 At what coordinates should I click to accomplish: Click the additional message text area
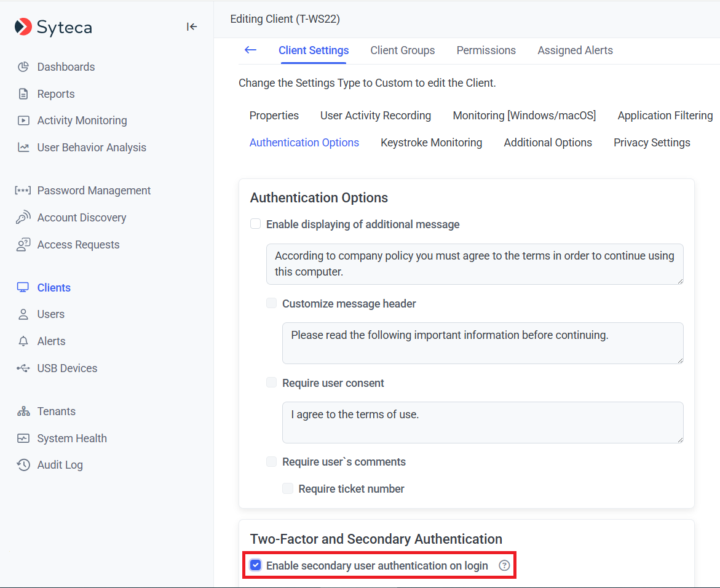(474, 264)
